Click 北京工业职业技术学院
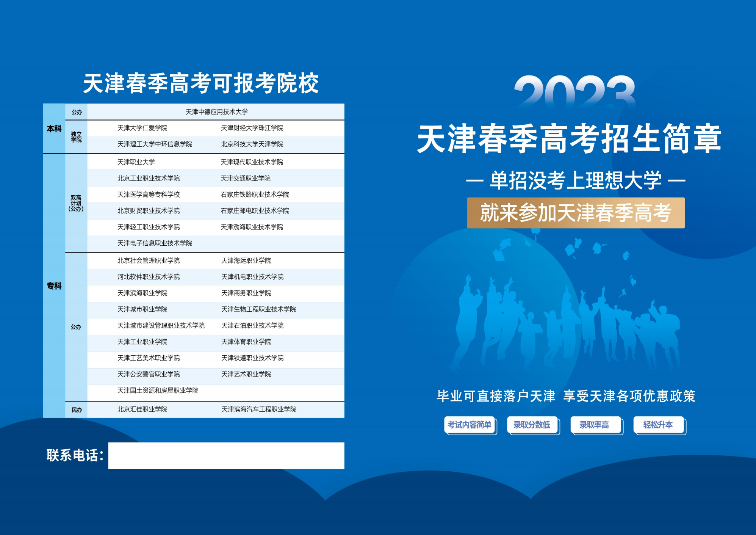 tap(149, 178)
